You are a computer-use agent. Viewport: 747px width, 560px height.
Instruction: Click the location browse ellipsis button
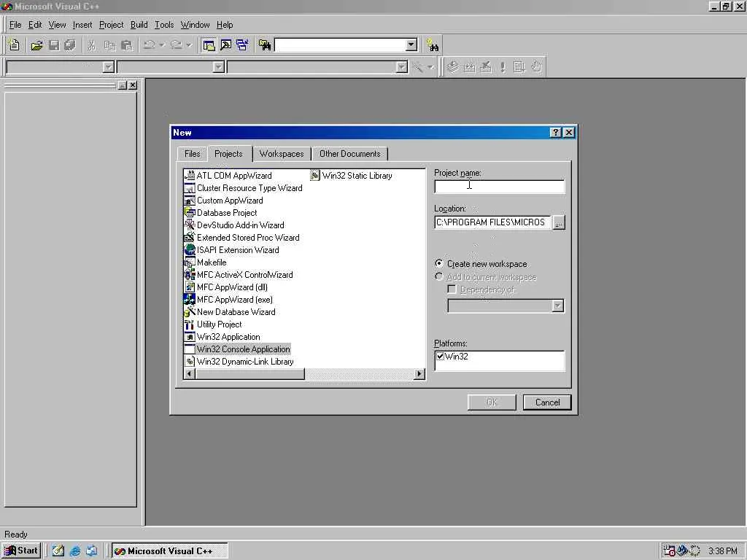(558, 222)
